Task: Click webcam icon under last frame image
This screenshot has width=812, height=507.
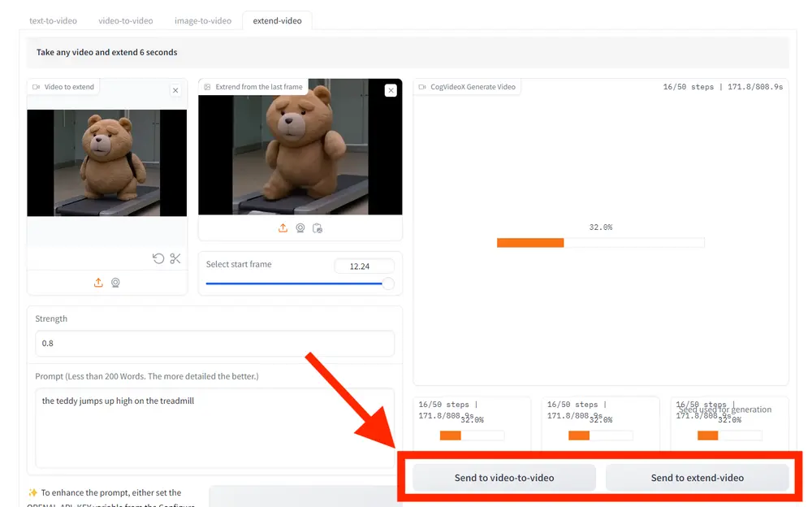Action: 300,228
